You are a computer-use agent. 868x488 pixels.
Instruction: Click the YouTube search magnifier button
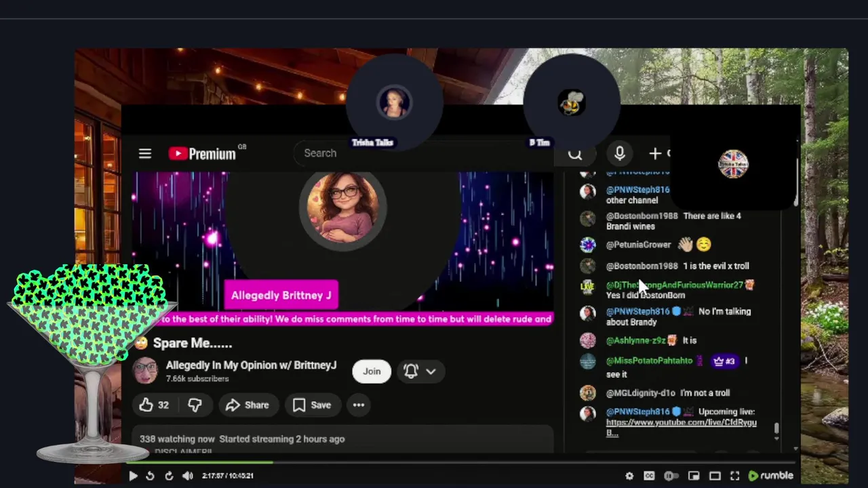(x=575, y=154)
